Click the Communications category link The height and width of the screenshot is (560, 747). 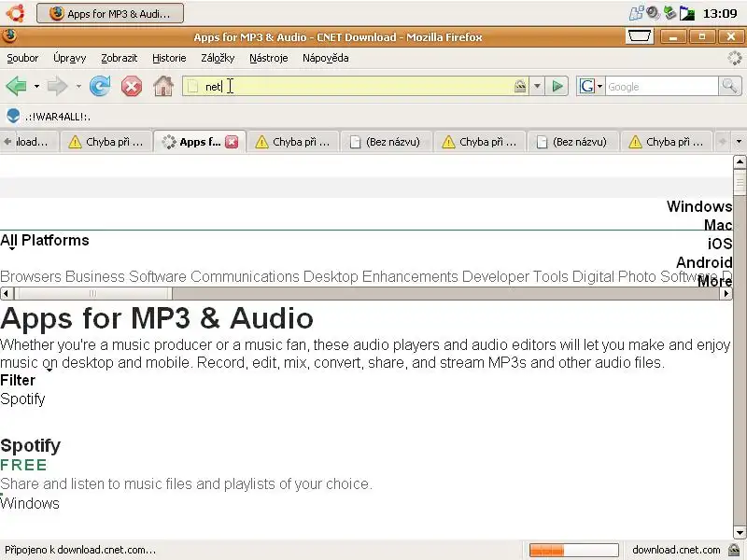(x=245, y=276)
